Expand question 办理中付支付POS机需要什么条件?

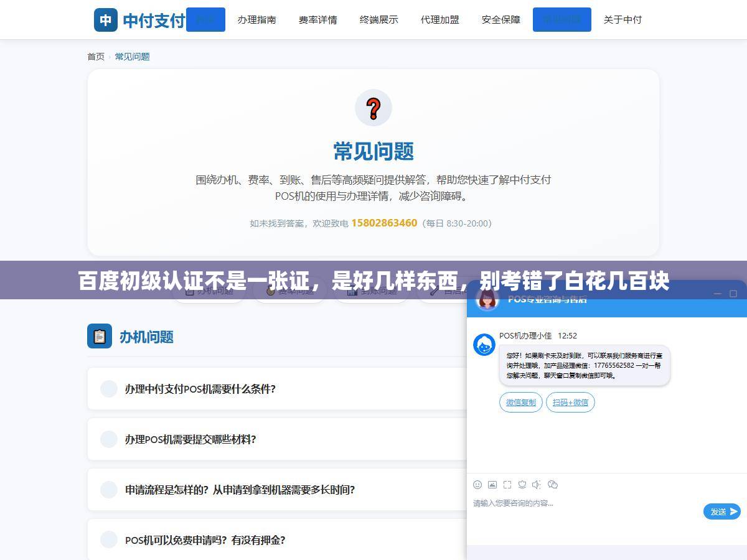[277, 388]
